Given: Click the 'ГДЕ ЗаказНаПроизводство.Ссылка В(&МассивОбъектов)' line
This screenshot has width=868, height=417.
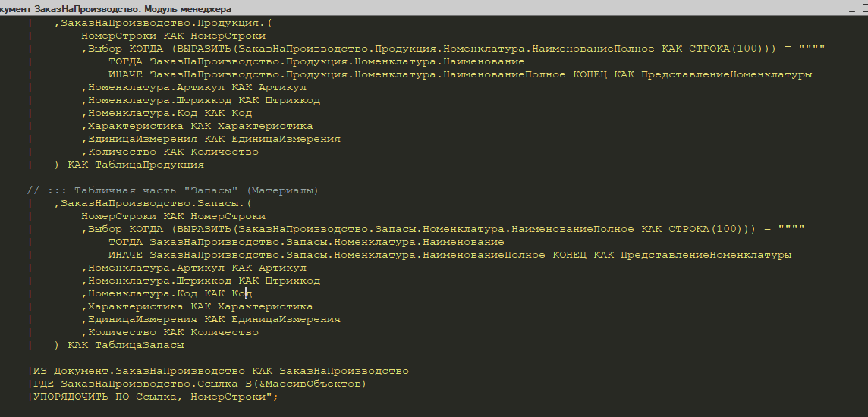Looking at the screenshot, I should click(200, 384).
